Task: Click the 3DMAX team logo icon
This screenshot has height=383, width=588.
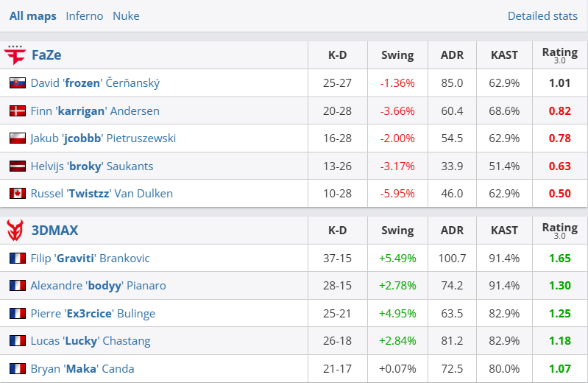Action: 15,231
